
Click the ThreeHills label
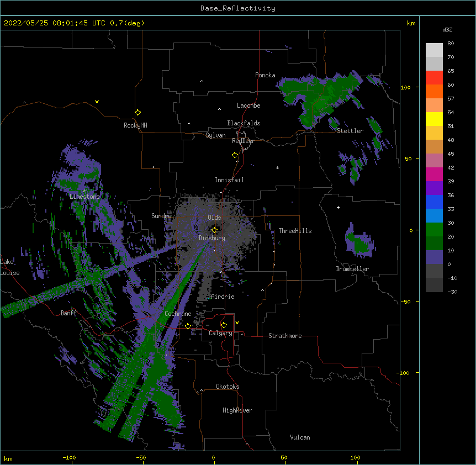tap(295, 231)
